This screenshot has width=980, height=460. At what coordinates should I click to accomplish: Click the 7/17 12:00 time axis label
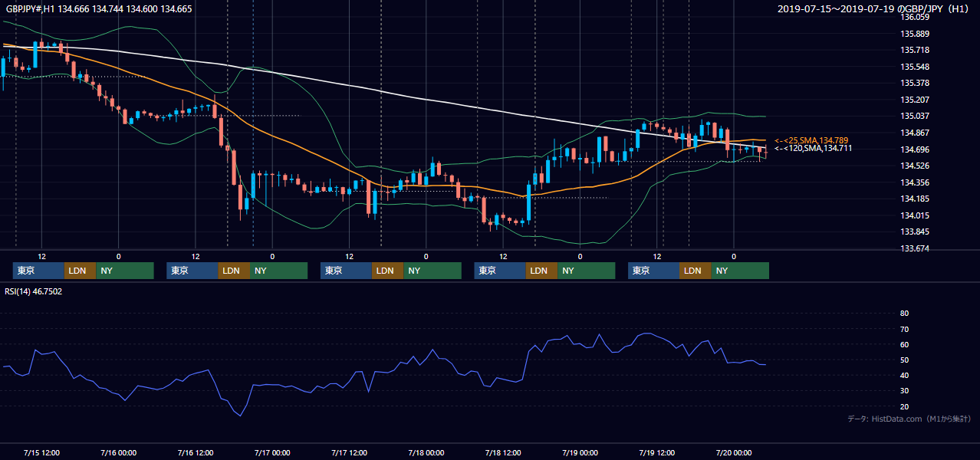pos(350,452)
